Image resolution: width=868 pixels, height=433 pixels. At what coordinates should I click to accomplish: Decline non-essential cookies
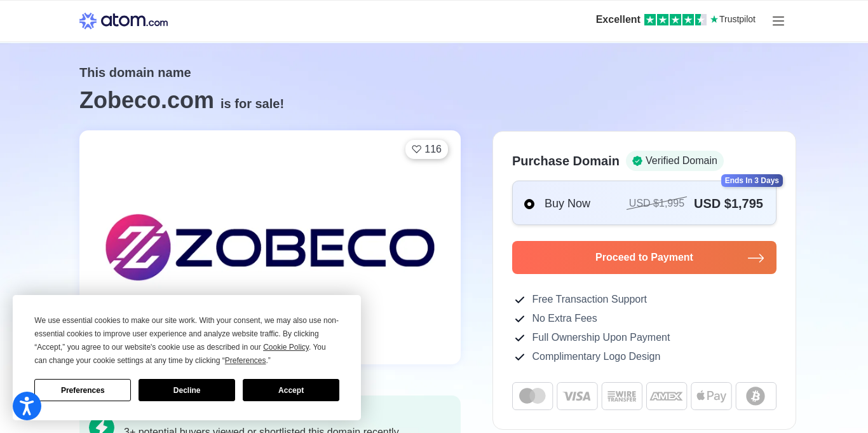click(x=186, y=390)
